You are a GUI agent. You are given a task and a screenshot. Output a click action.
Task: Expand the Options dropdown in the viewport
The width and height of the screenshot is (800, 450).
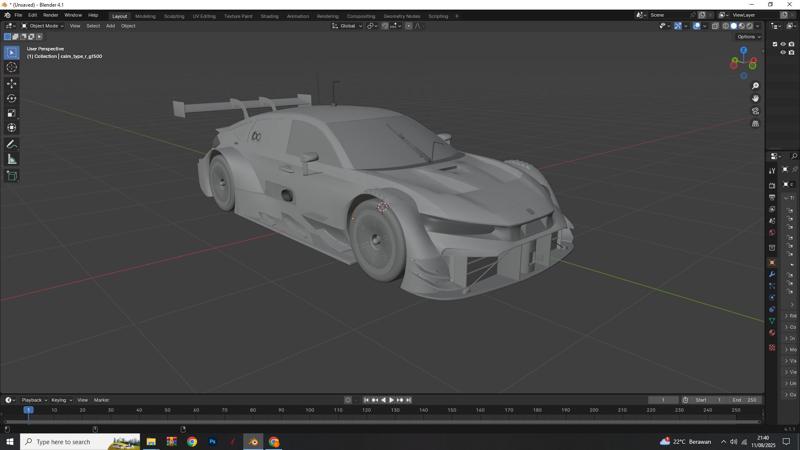[749, 37]
